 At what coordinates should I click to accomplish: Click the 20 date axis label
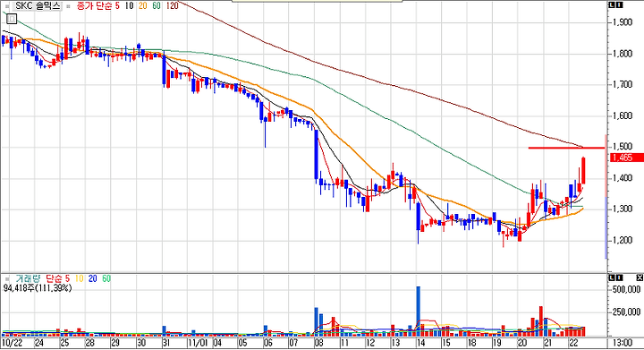click(522, 343)
